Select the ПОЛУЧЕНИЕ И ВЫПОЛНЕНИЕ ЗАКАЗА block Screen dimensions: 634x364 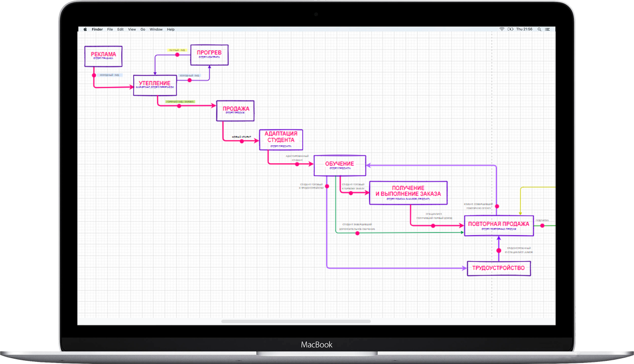tap(408, 193)
